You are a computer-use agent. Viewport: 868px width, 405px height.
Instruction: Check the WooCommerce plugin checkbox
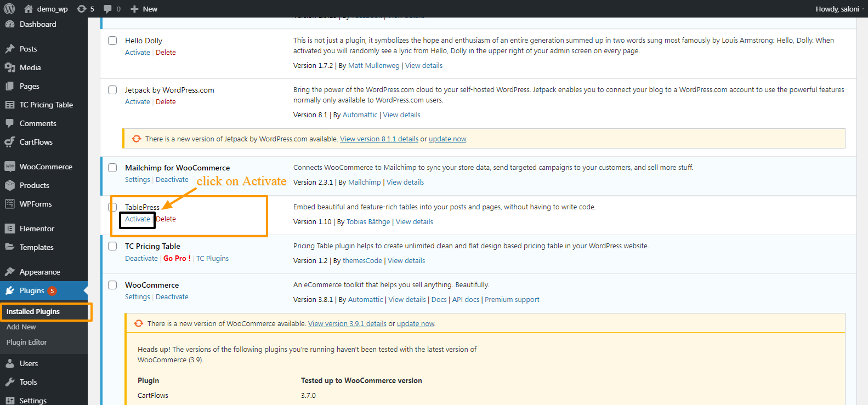112,285
